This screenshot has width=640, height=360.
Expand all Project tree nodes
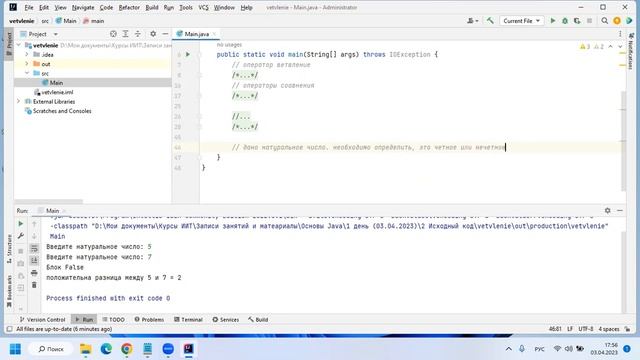click(x=125, y=34)
